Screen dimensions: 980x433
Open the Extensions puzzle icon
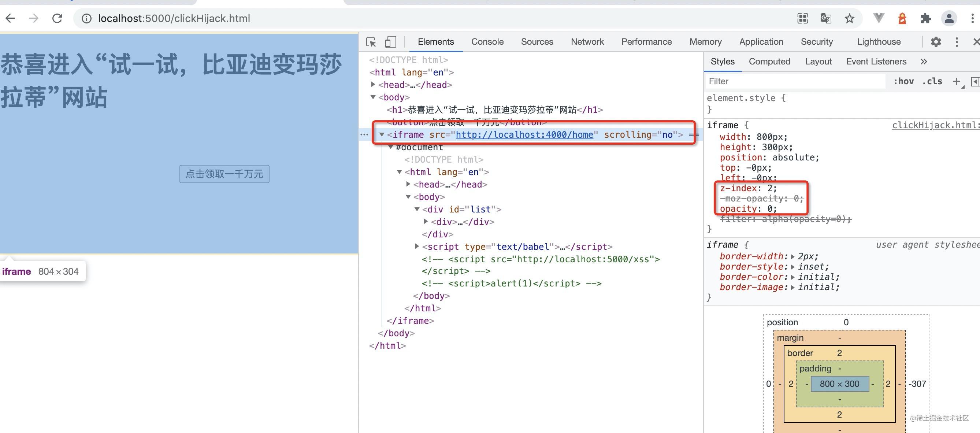coord(925,18)
